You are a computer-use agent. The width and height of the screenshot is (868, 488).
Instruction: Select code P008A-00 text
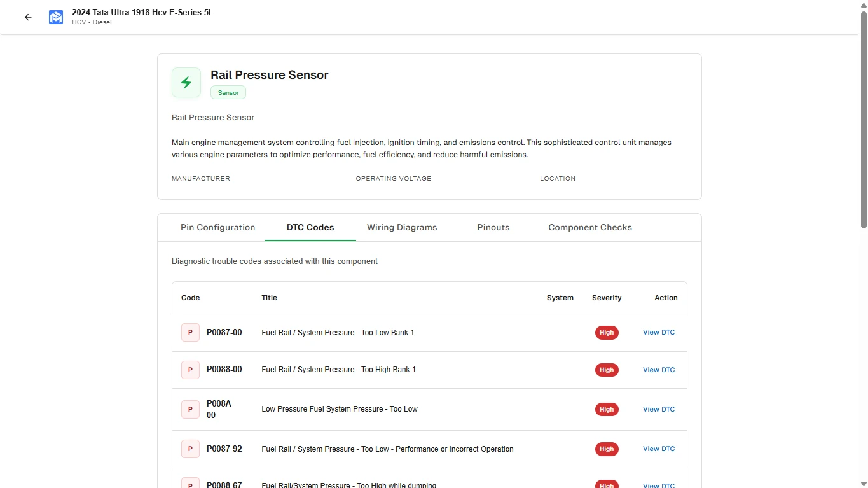(221, 409)
